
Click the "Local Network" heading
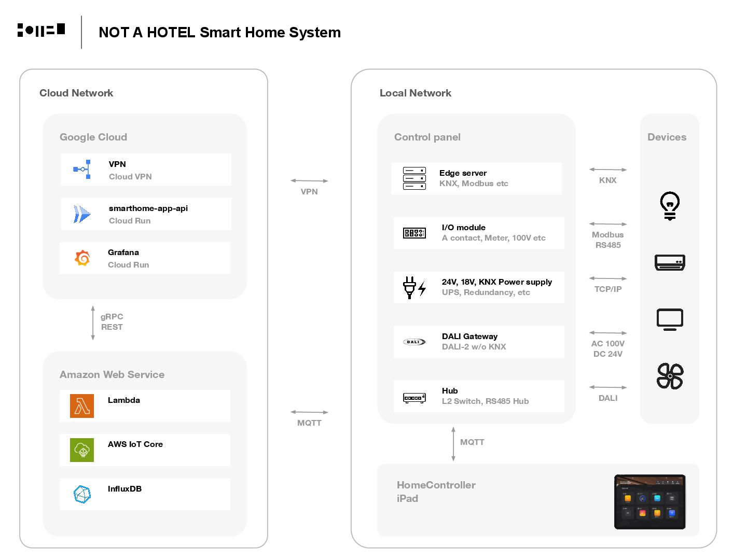point(416,93)
